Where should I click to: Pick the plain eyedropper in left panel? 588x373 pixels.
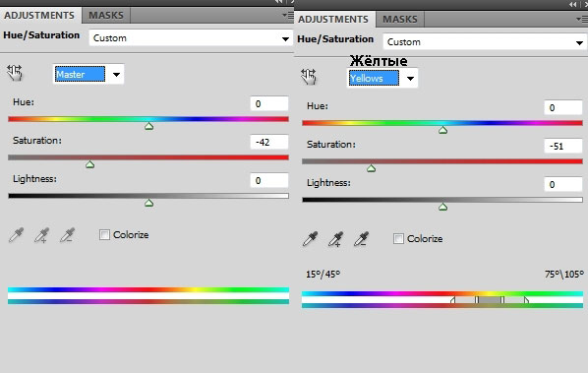click(x=16, y=235)
